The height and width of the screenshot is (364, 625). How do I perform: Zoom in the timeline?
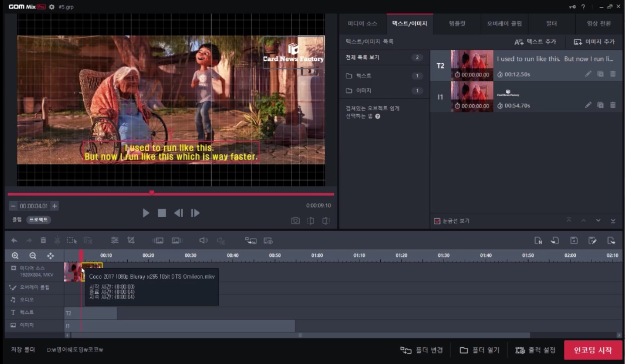[x=15, y=255]
